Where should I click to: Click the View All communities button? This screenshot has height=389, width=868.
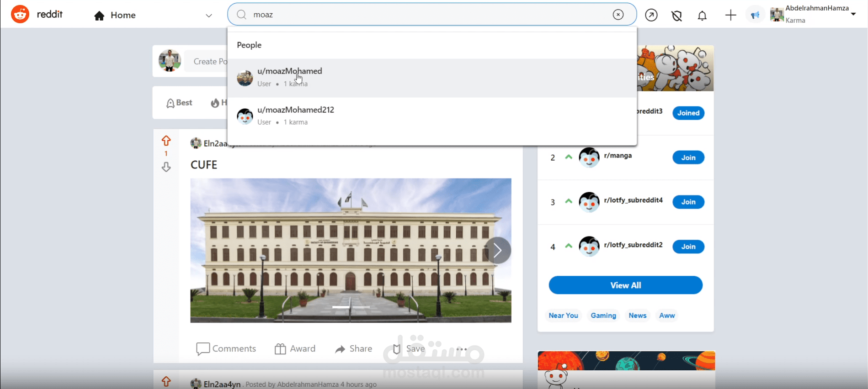pos(625,285)
